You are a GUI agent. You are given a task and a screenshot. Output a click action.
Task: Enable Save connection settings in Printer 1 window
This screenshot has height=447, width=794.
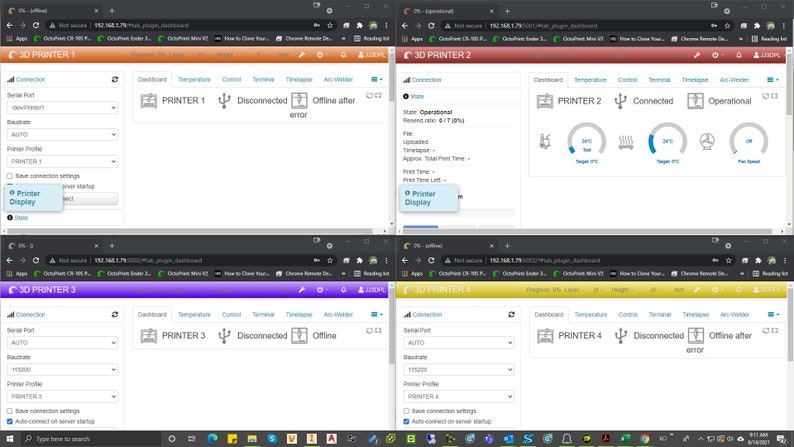10,176
